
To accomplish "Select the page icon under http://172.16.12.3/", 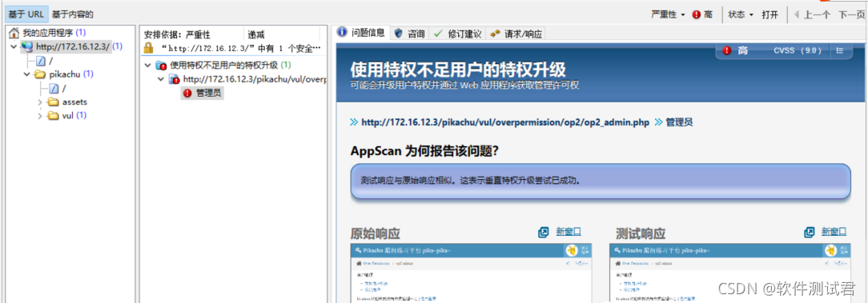I will coord(40,60).
